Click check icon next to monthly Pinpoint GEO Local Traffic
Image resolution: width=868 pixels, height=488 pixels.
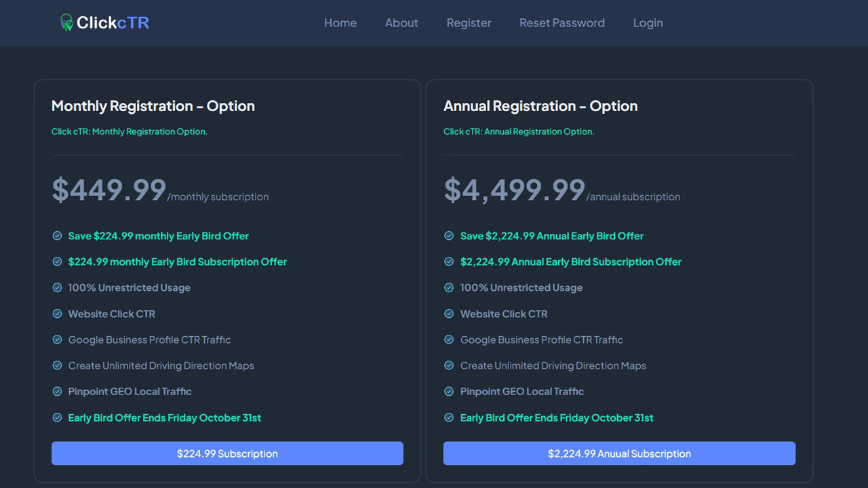pyautogui.click(x=58, y=392)
